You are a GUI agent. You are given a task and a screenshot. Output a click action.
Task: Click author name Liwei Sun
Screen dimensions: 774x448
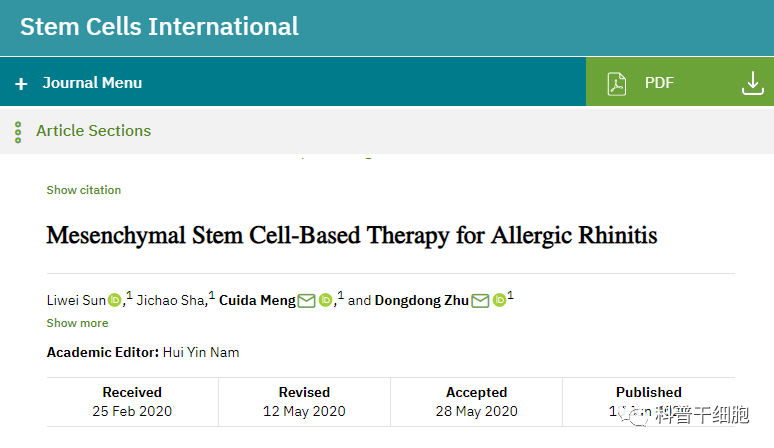click(76, 300)
